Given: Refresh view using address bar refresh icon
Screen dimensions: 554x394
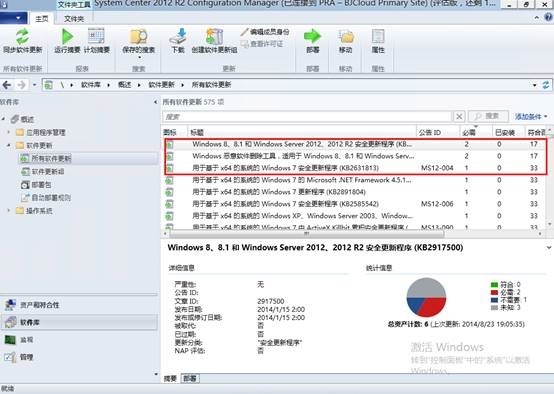Looking at the screenshot, I should click(x=546, y=85).
